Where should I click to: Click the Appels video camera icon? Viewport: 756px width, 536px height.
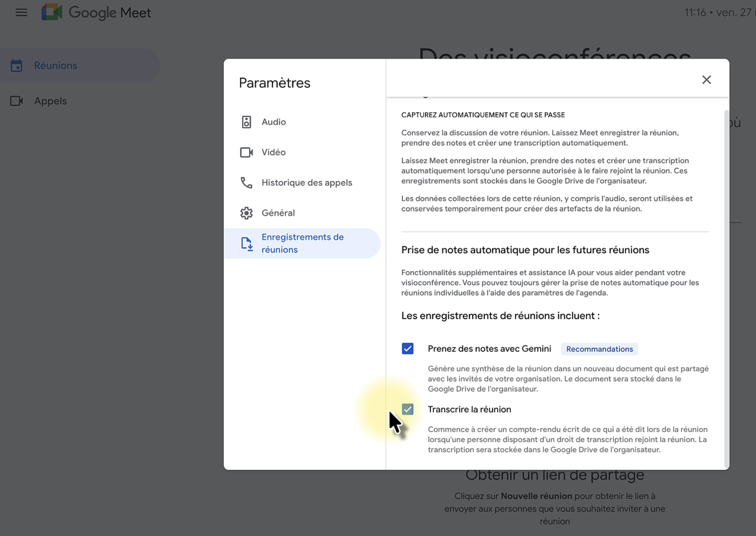[x=16, y=101]
